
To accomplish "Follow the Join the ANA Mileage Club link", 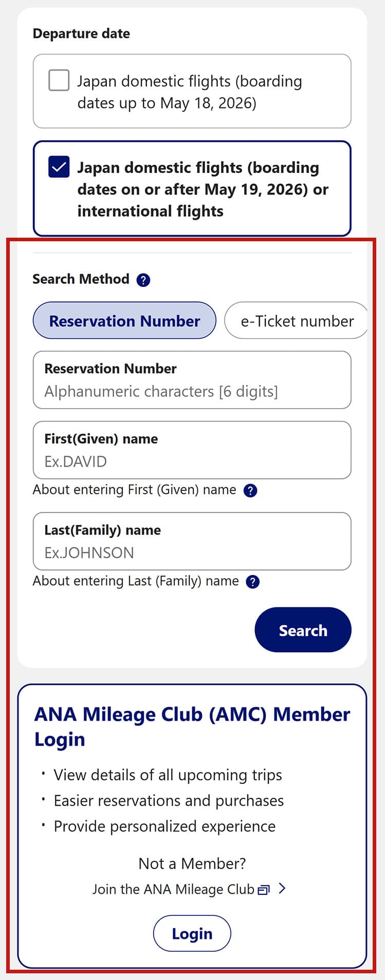I will point(173,889).
